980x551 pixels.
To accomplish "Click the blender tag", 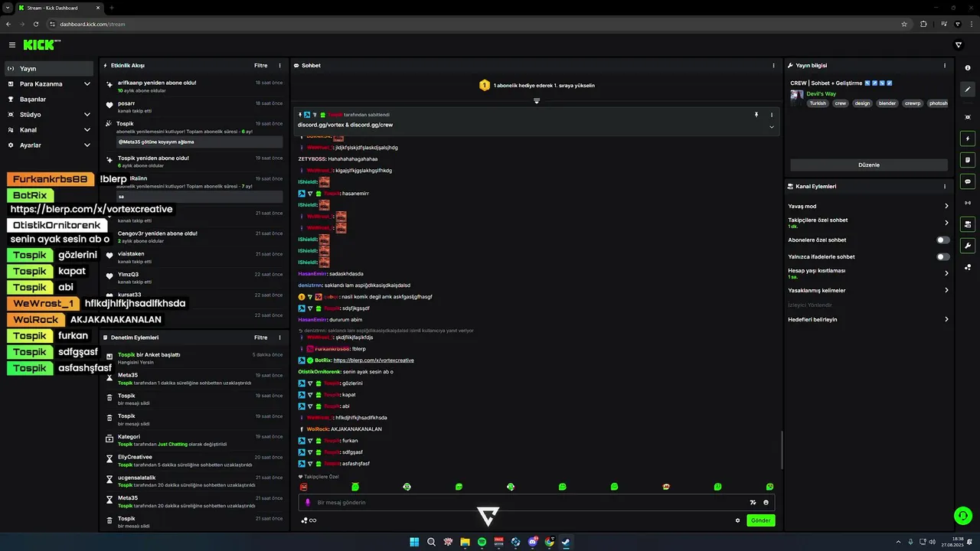I will pyautogui.click(x=887, y=103).
